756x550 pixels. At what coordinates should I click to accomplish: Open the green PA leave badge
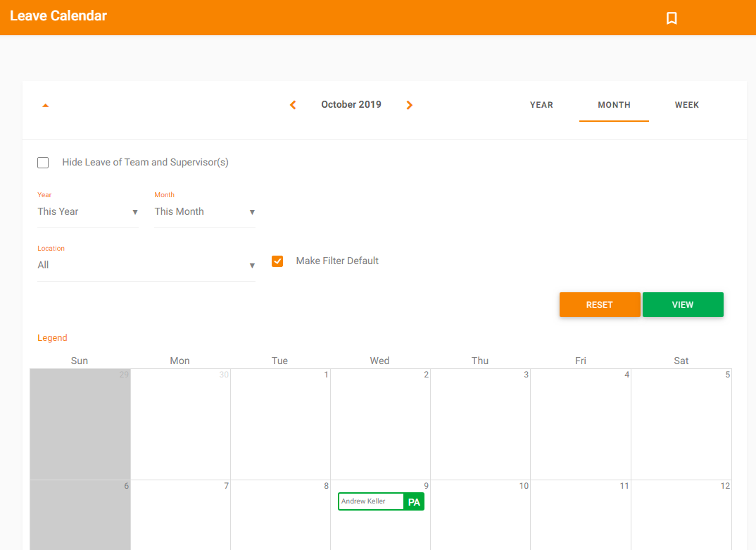(414, 501)
